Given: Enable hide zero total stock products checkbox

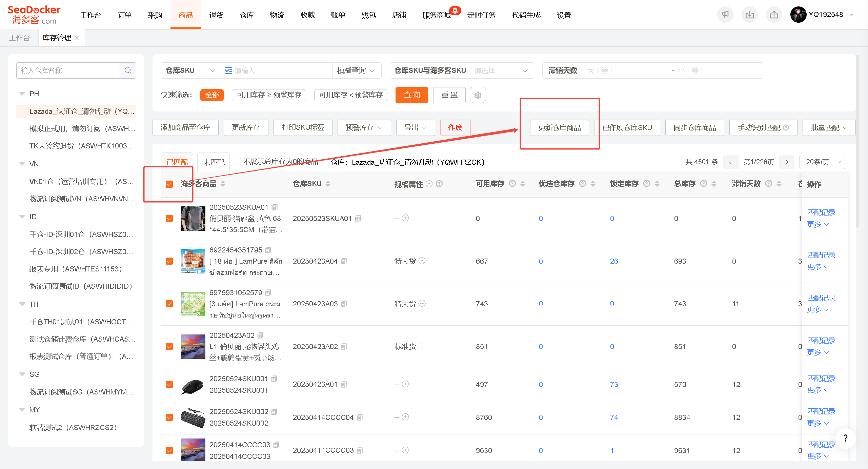Looking at the screenshot, I should 238,162.
